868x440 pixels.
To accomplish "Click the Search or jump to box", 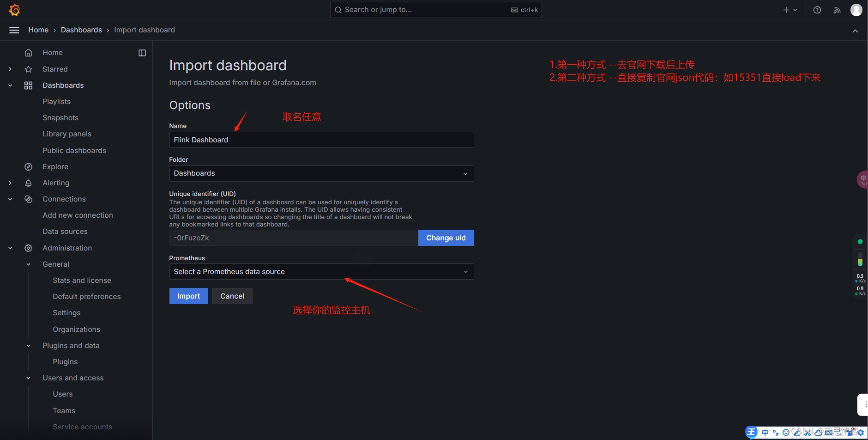I will tap(436, 10).
